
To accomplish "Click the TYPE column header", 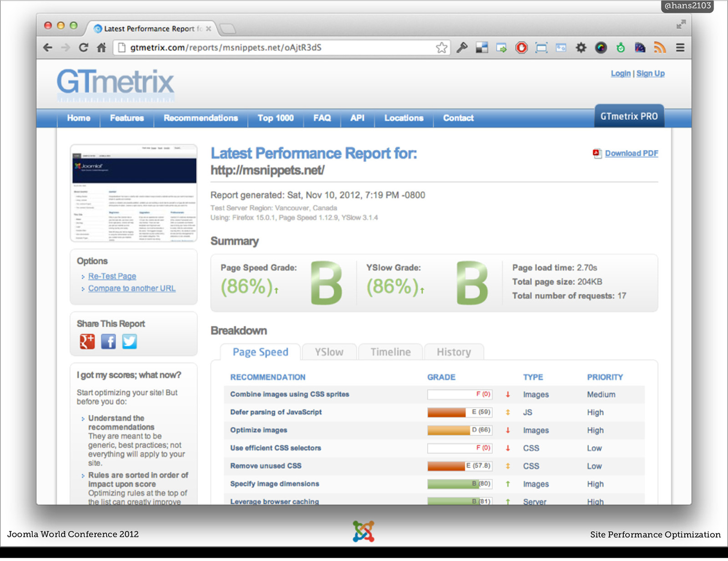I will (533, 377).
